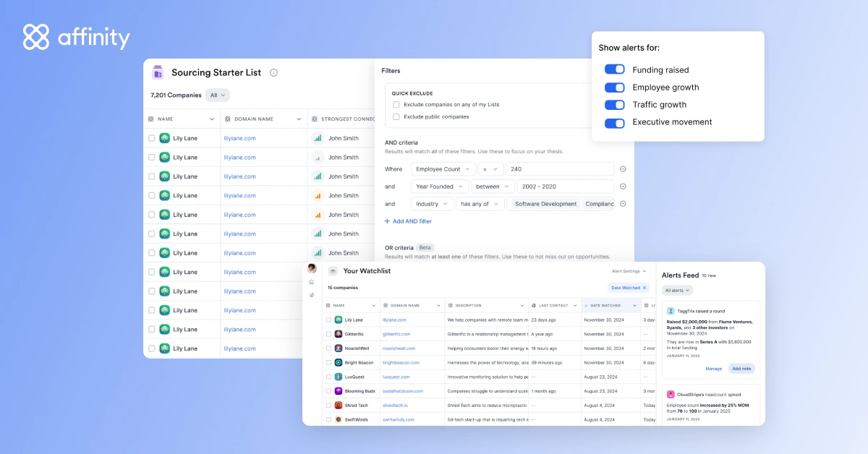
Task: Click the Beta badge beside OR criteria
Action: [425, 247]
